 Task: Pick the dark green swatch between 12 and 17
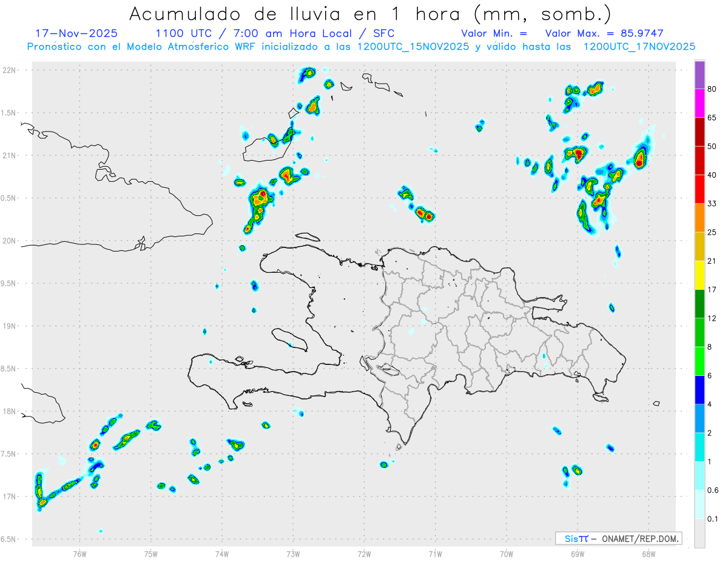point(699,304)
